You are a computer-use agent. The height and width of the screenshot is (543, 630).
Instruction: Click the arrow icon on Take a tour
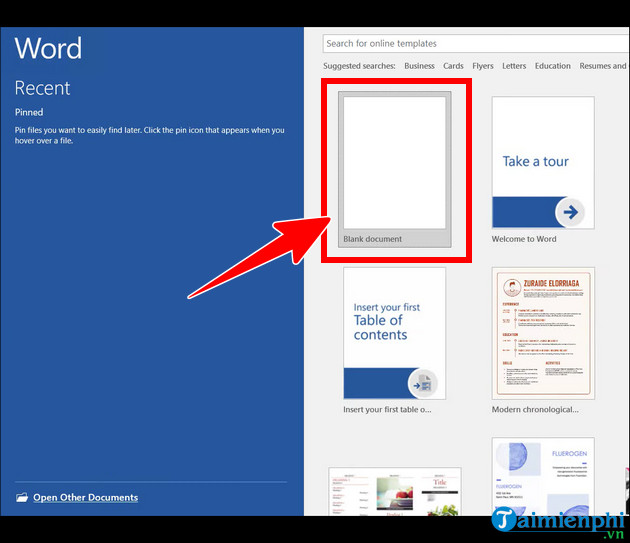[x=570, y=212]
